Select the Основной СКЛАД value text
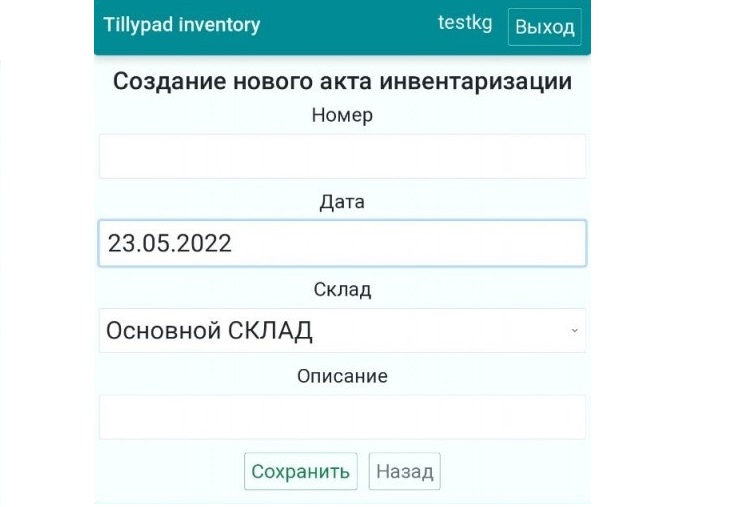The width and height of the screenshot is (739, 507). pos(209,330)
